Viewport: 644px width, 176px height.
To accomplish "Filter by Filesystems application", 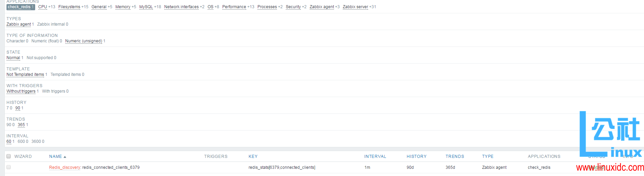I will 69,7.
